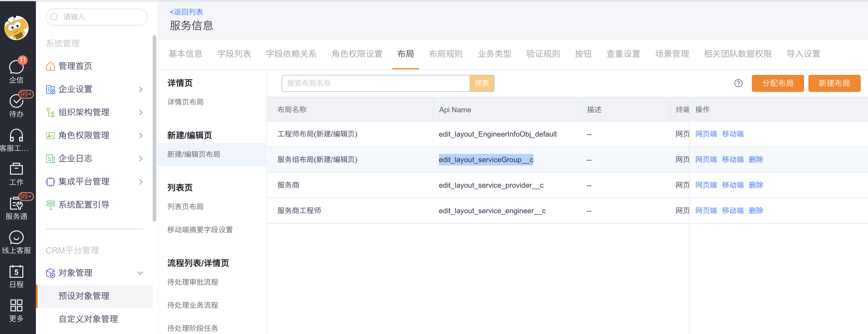Switch to the 角色权限设置 tab

tap(357, 54)
